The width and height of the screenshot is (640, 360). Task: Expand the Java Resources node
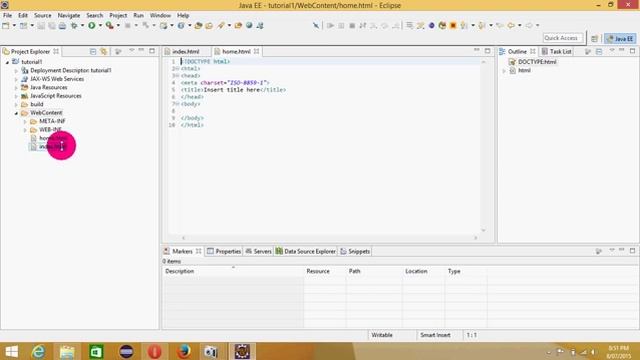[x=16, y=88]
